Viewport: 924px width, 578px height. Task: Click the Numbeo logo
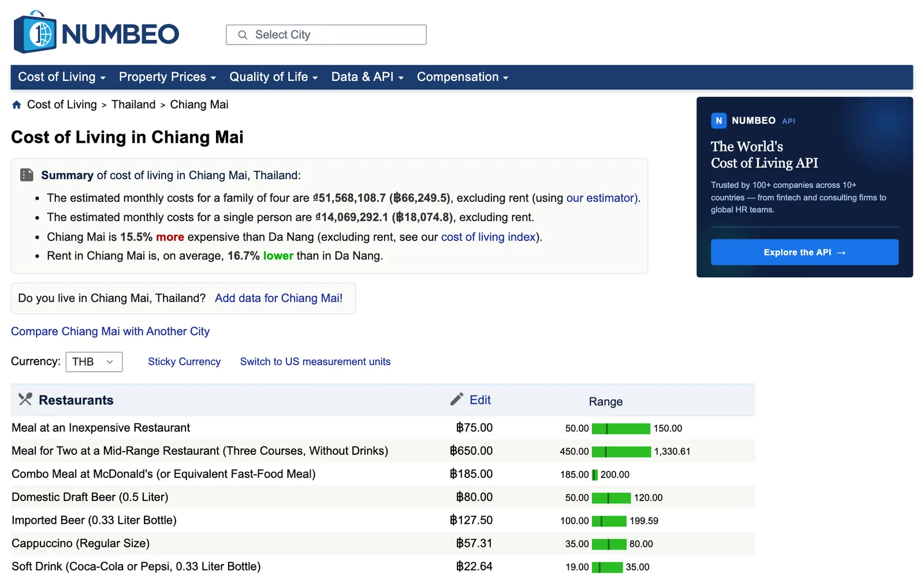click(x=96, y=32)
